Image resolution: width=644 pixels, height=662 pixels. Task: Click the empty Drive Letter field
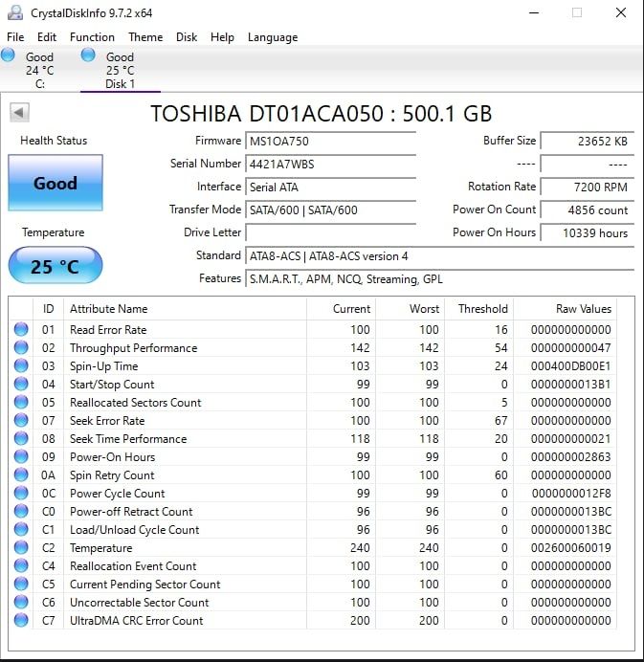[x=331, y=232]
